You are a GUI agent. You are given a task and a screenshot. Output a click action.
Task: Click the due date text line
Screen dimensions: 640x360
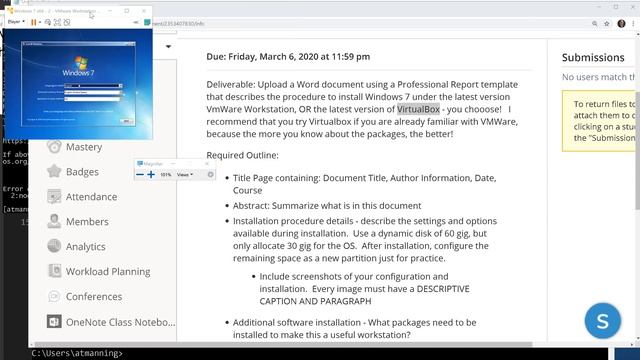[x=288, y=57]
